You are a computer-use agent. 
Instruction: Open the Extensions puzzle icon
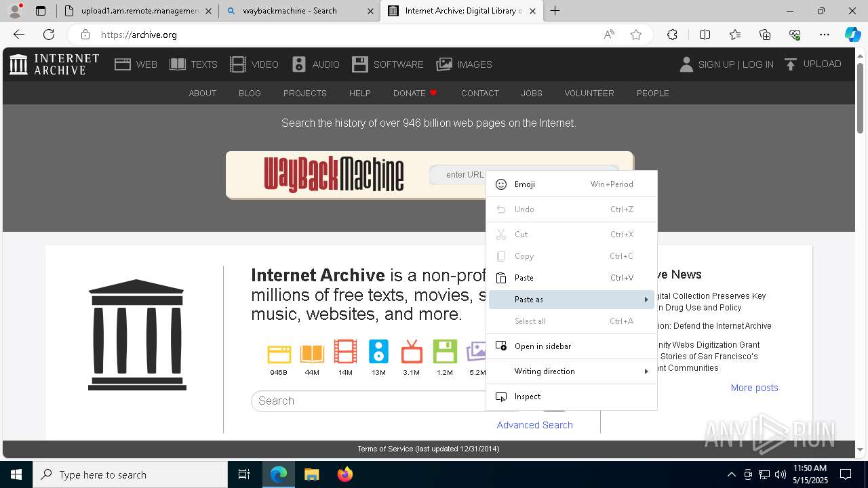tap(672, 35)
